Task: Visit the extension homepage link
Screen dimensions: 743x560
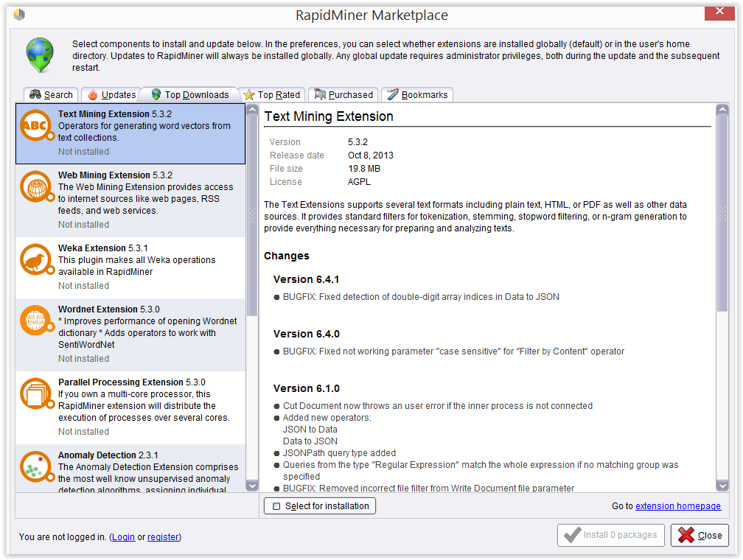Action: click(x=678, y=506)
